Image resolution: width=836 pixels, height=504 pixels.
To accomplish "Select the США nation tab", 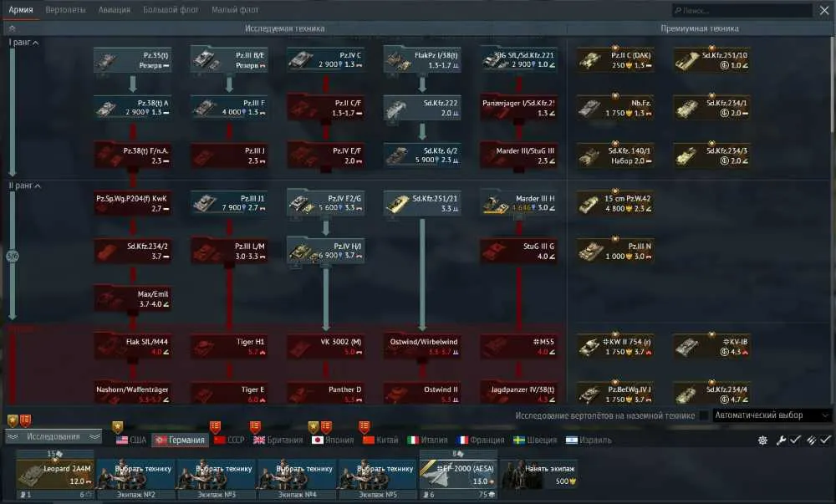I will (x=131, y=440).
